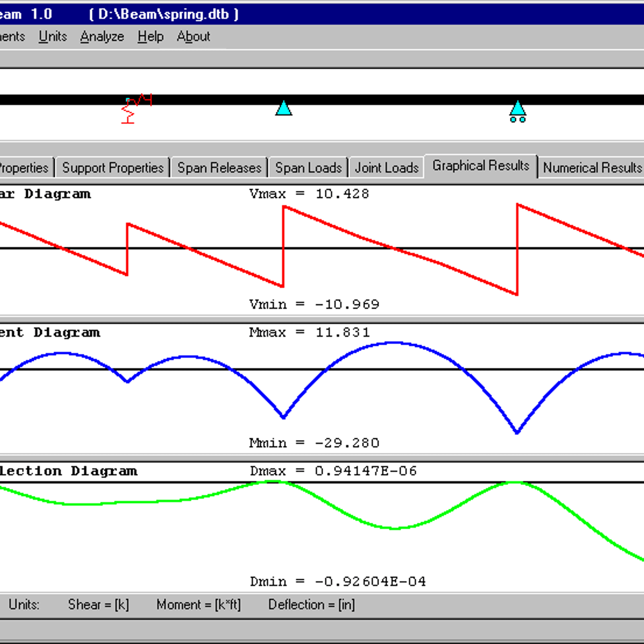Select the cyan pinned support triangle
The height and width of the screenshot is (644, 644).
coord(284,109)
